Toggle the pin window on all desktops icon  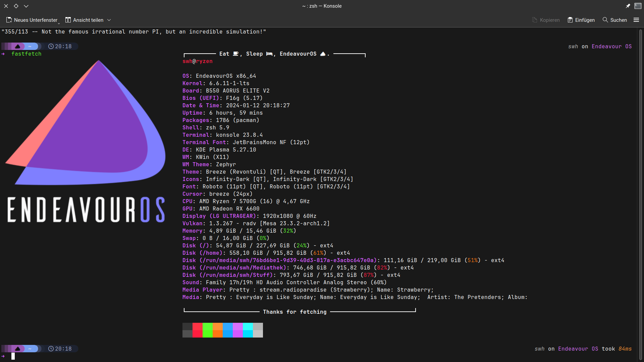628,6
